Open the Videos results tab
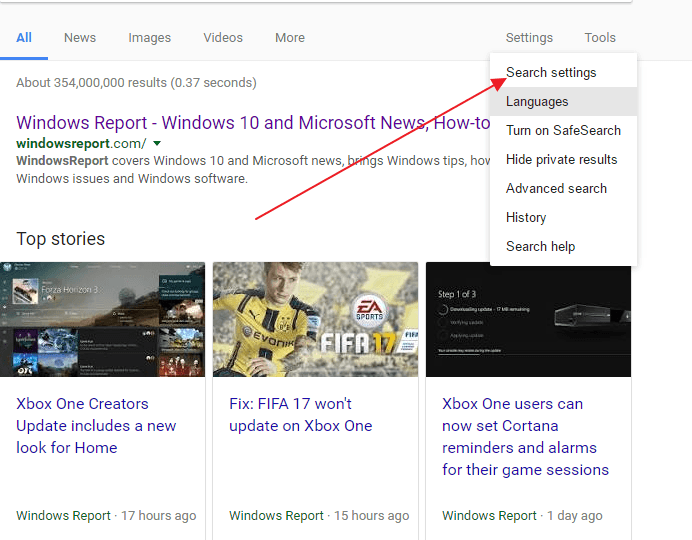 [223, 38]
